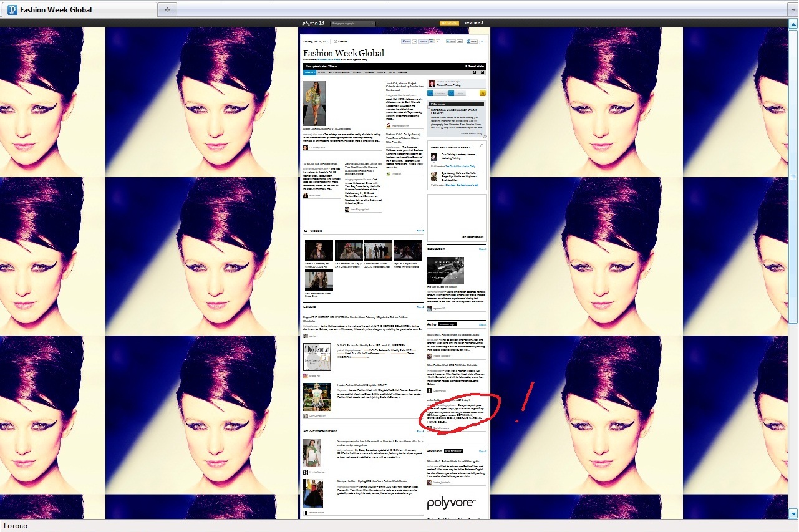Click the Facebook Like button at page top
This screenshot has height=532, width=799.
tap(406, 41)
